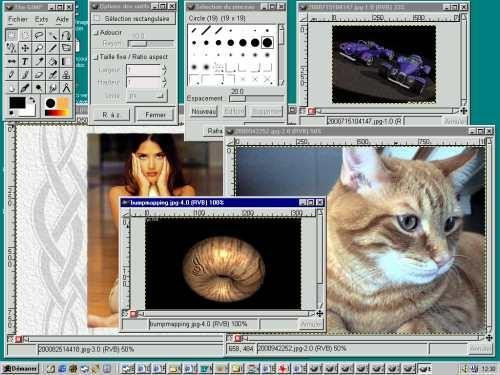Switch off quick mask in bumpmapping window
Screen dimensions: 500x375
[125, 314]
